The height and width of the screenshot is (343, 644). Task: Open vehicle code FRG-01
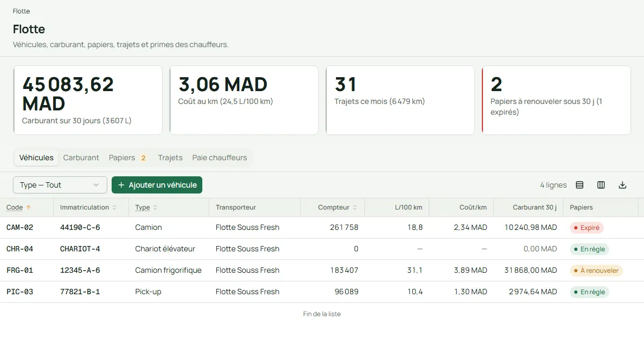click(20, 271)
